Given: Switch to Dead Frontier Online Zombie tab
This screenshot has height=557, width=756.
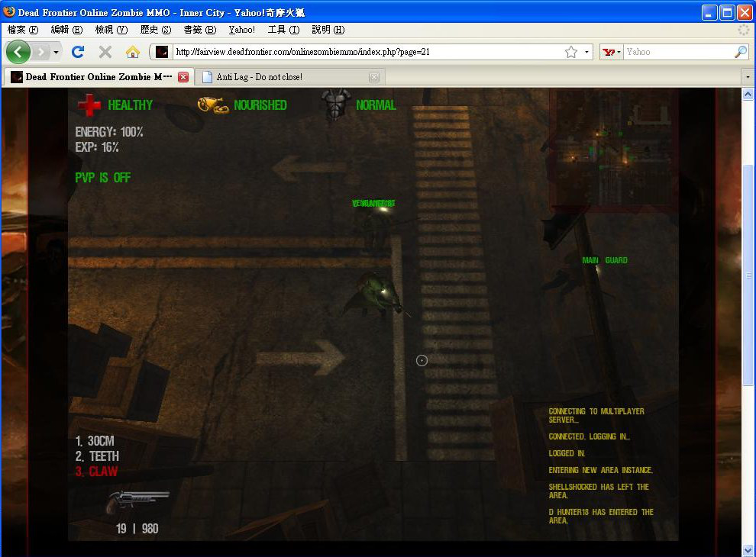Looking at the screenshot, I should (x=99, y=76).
